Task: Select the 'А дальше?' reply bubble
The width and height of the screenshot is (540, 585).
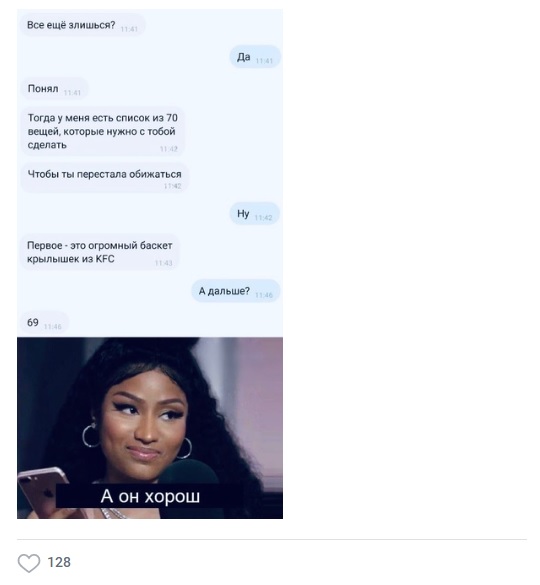Action: (x=235, y=291)
